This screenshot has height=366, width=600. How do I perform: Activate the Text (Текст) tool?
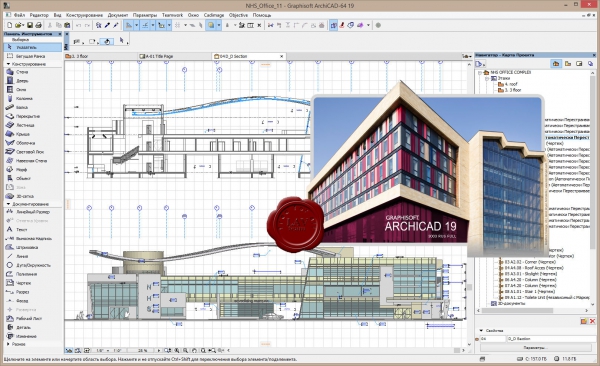click(32, 229)
